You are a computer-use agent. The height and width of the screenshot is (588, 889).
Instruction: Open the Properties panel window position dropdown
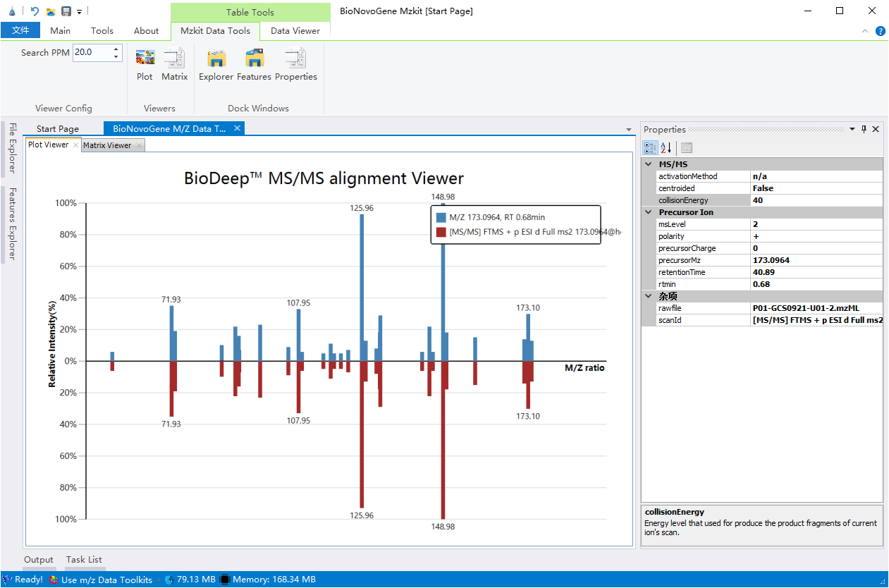click(852, 129)
